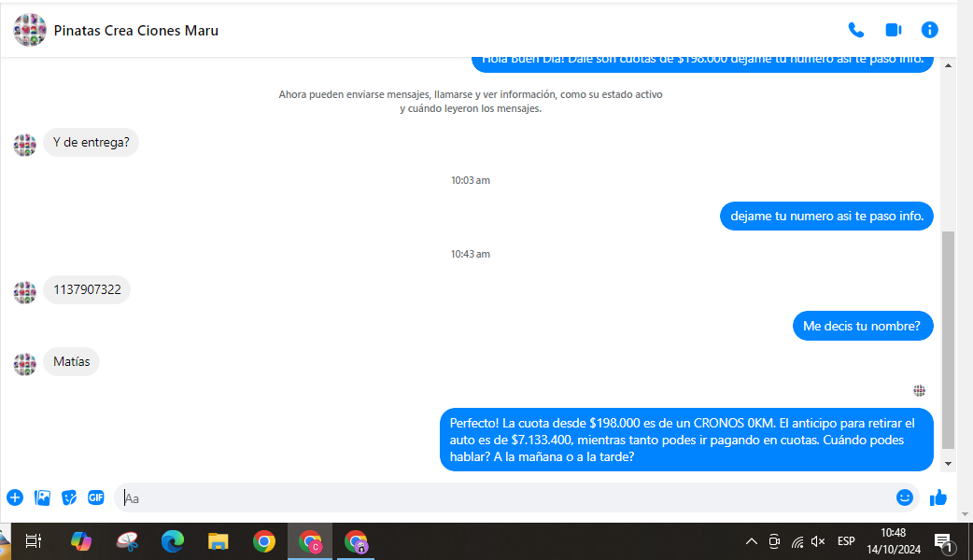Open the GIF picker

[96, 497]
